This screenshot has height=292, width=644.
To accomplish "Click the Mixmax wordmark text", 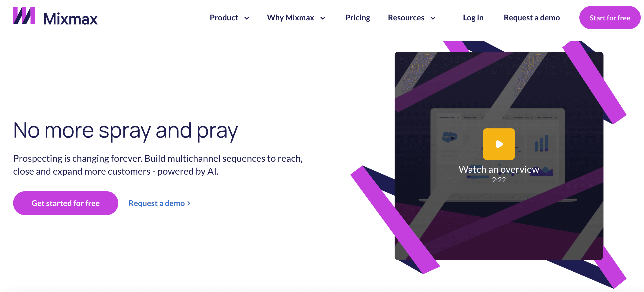I will [x=70, y=19].
